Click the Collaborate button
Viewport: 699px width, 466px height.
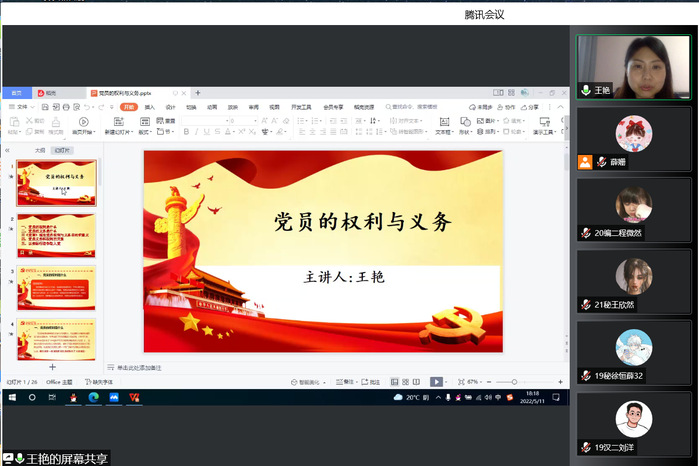pos(506,107)
